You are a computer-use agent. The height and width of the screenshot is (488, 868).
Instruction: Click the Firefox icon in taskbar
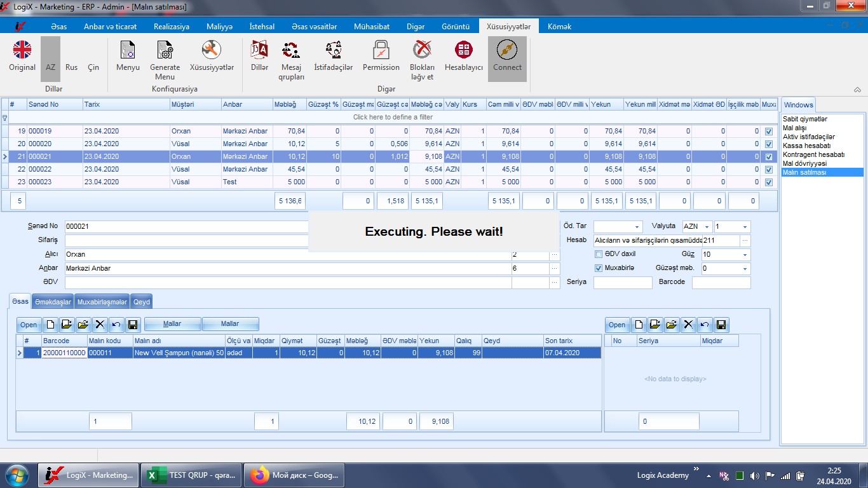point(260,475)
